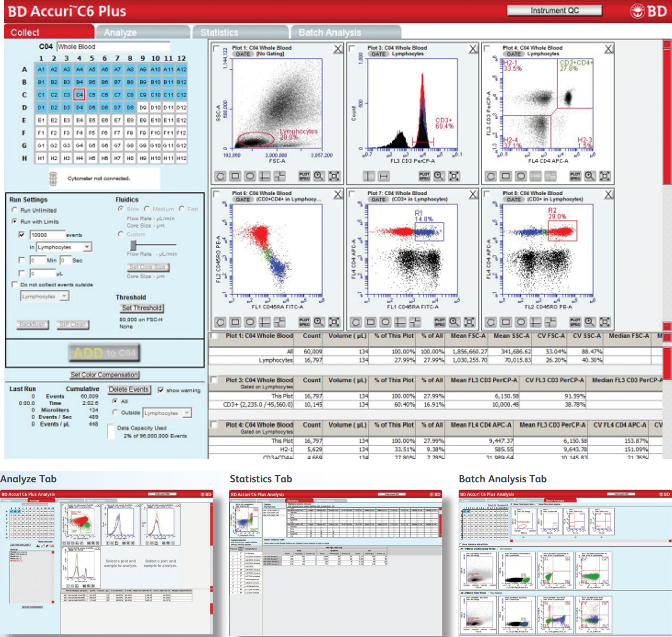Click the Whole Blood sample name field
The image size is (672, 637).
113,46
